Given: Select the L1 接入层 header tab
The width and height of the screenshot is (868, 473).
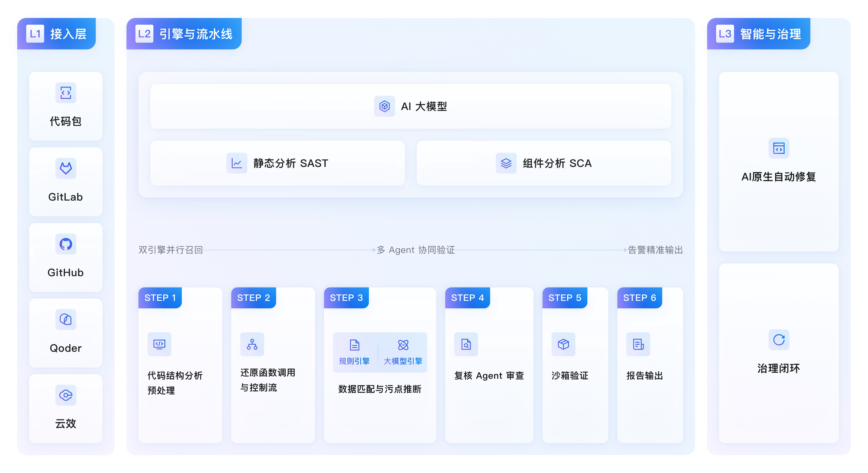Looking at the screenshot, I should 57,34.
